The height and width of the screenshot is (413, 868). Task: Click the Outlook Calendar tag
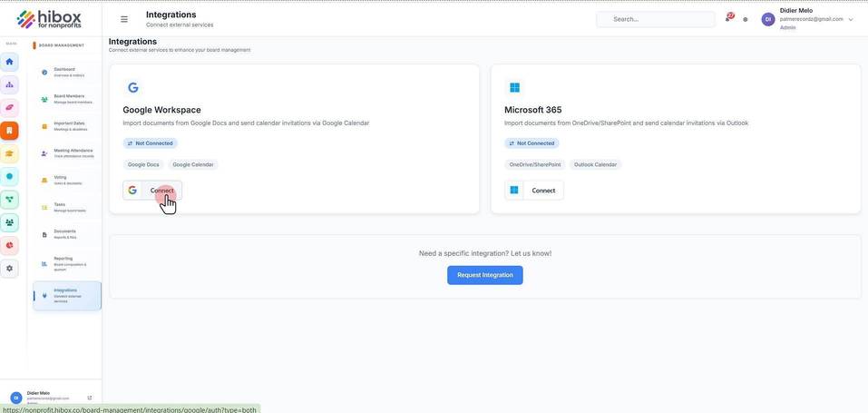[595, 164]
